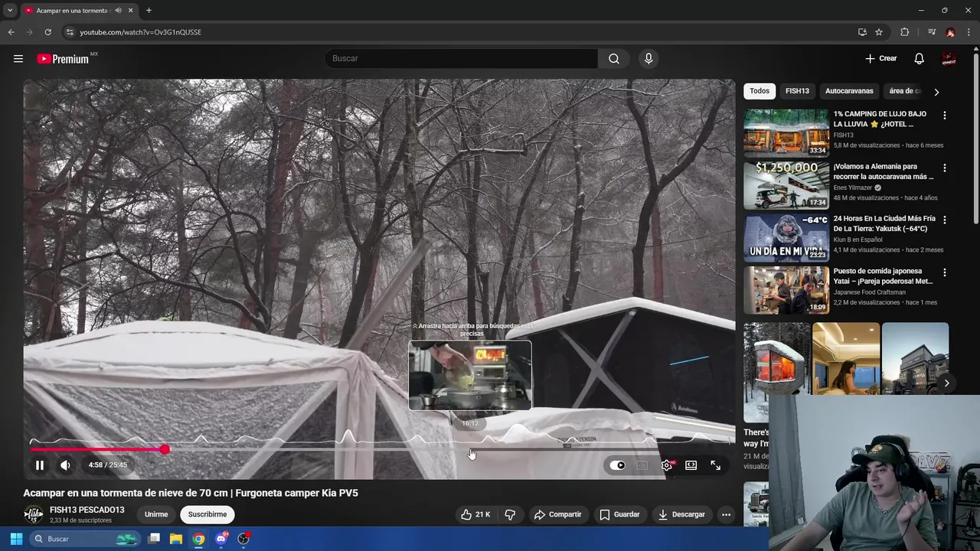Open the YouTube account avatar menu
980x551 pixels.
coord(949,59)
